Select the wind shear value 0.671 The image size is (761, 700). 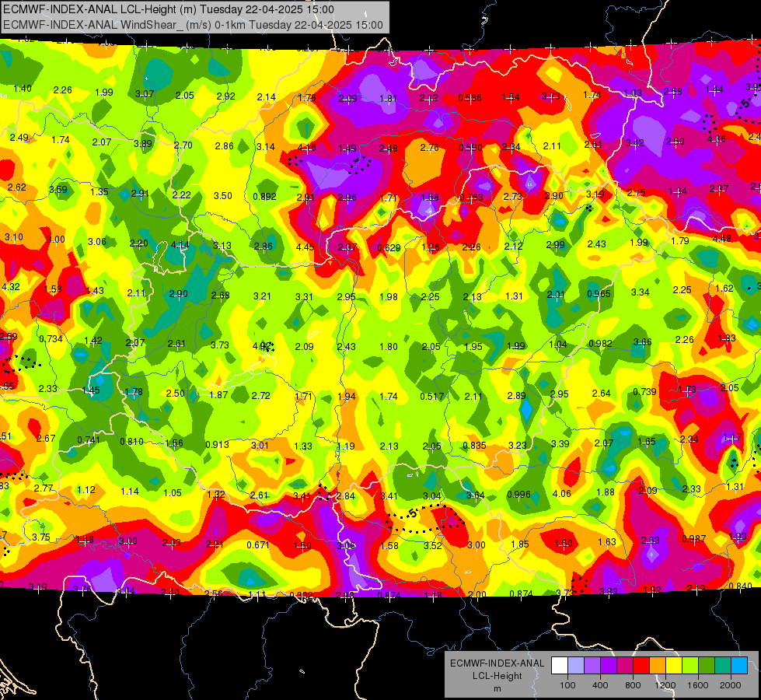coord(258,545)
